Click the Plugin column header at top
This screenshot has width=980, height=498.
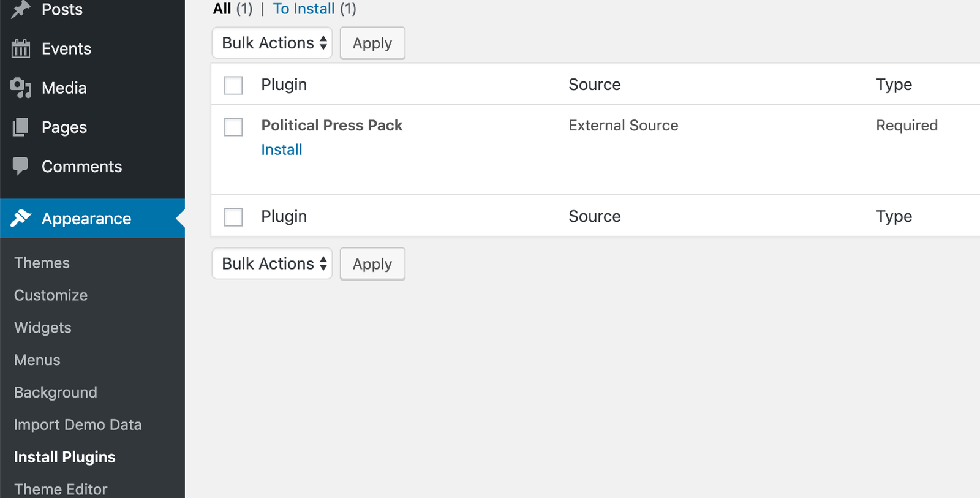[x=284, y=85]
